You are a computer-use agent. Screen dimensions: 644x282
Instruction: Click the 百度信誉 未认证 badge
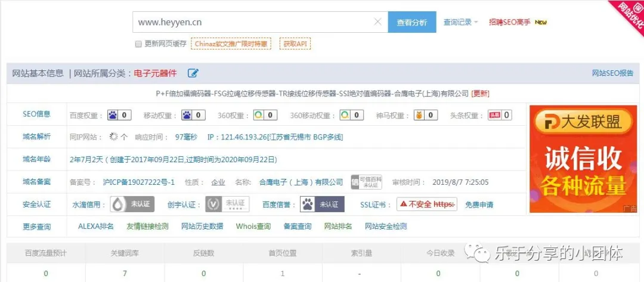[323, 204]
